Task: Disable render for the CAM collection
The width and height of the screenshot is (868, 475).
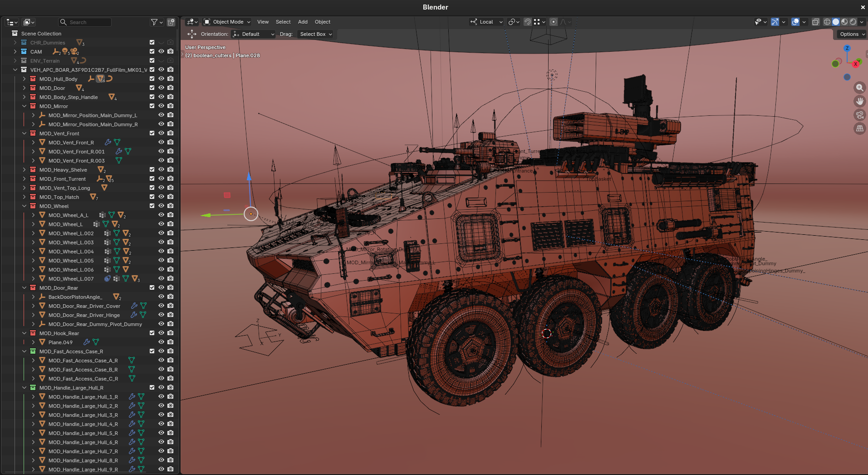Action: tap(170, 52)
